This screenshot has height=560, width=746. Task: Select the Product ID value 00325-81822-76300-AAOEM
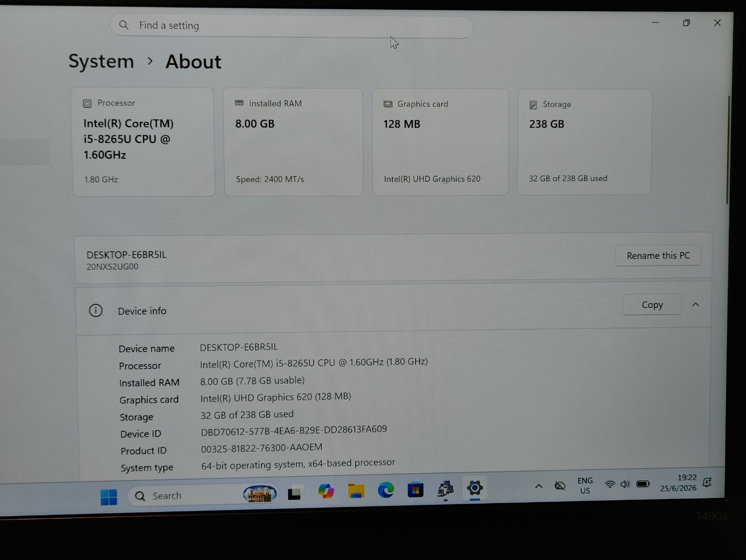click(261, 448)
